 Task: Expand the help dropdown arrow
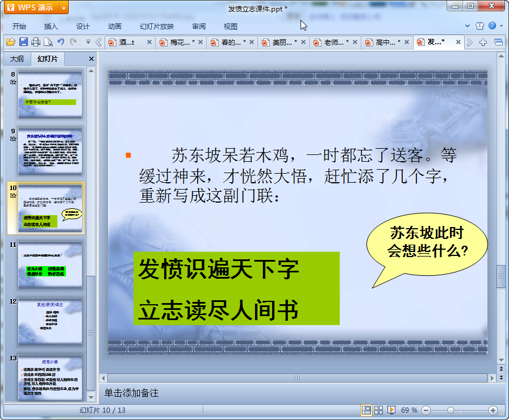(502, 26)
